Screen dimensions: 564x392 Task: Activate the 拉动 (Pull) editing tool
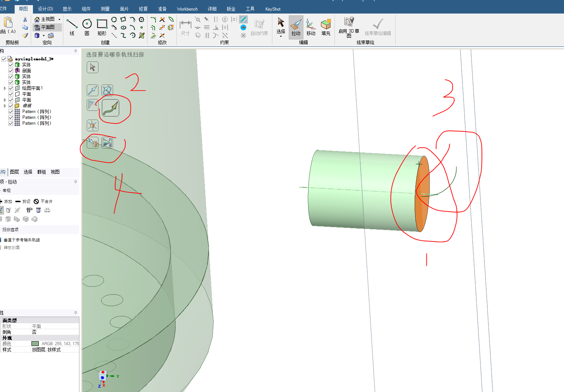pos(296,27)
